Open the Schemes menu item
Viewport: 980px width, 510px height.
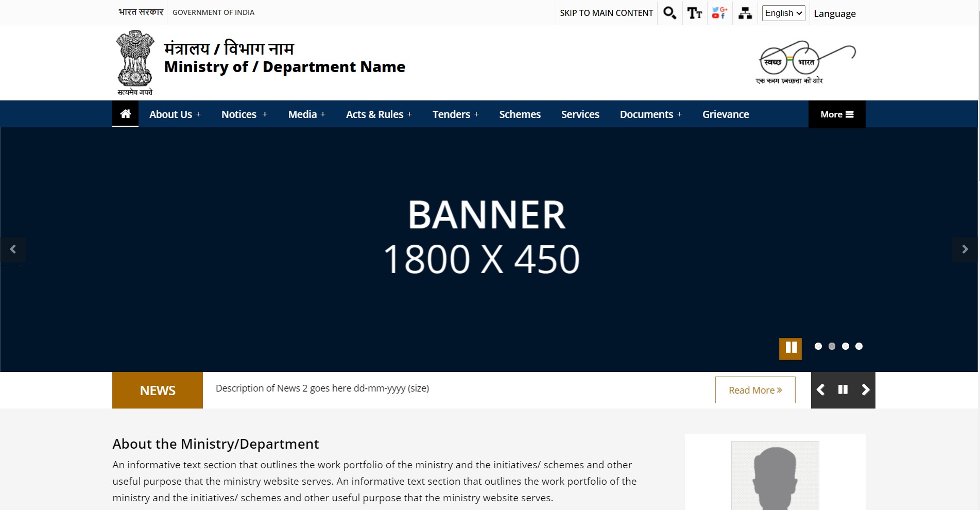520,114
